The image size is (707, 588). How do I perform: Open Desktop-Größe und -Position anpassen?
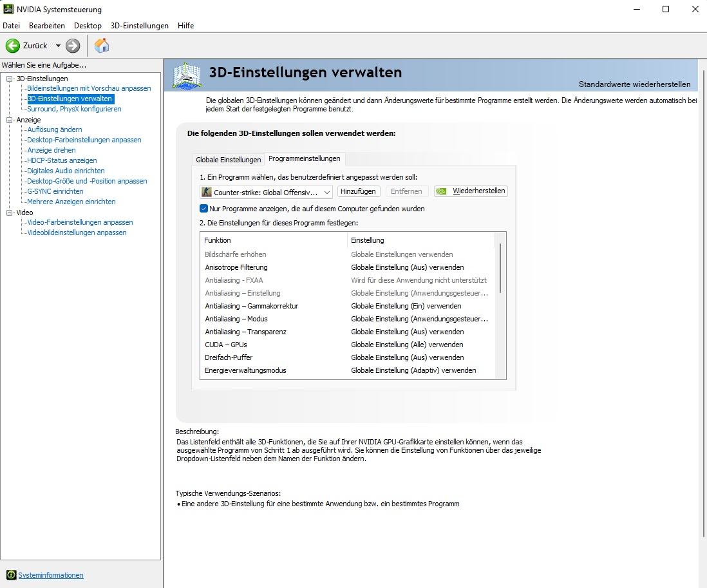[x=87, y=181]
